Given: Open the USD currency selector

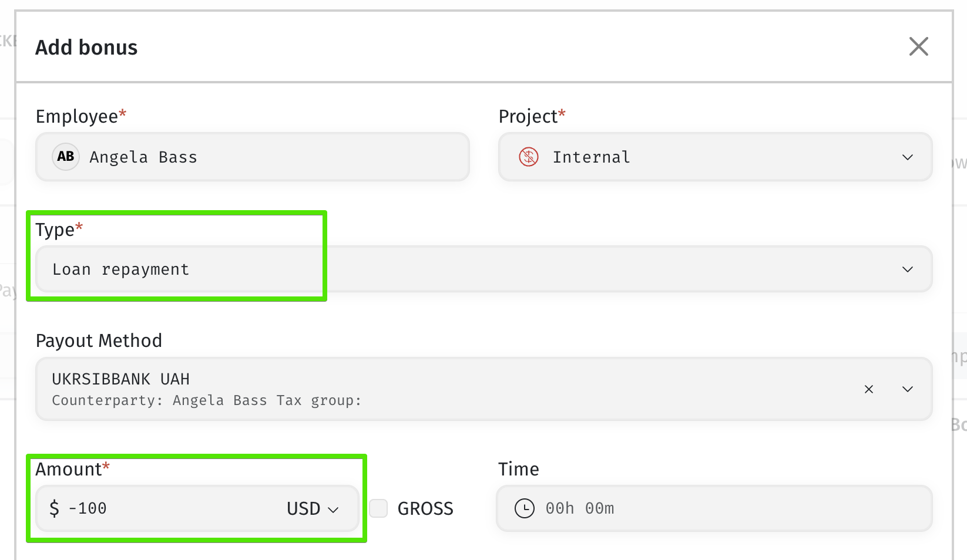Looking at the screenshot, I should tap(313, 508).
